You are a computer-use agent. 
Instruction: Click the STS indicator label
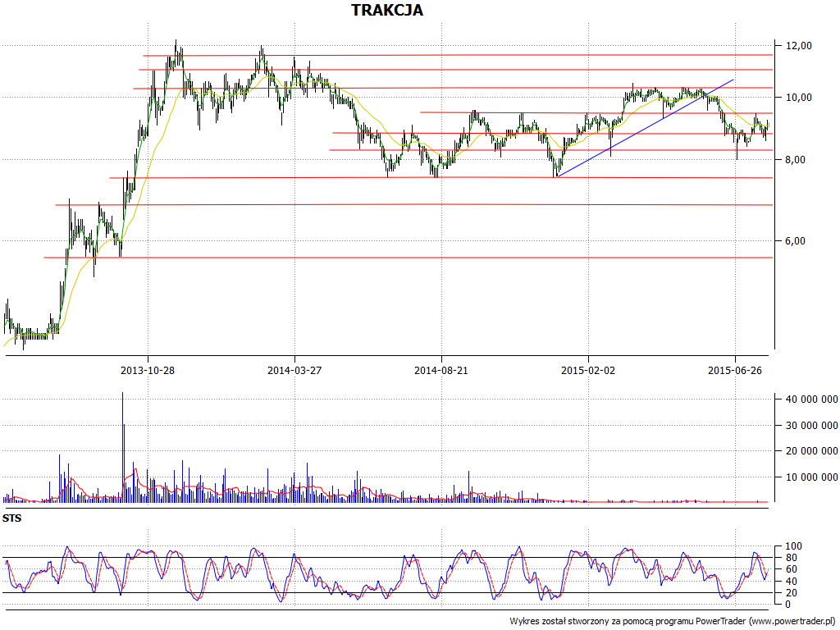click(x=11, y=518)
